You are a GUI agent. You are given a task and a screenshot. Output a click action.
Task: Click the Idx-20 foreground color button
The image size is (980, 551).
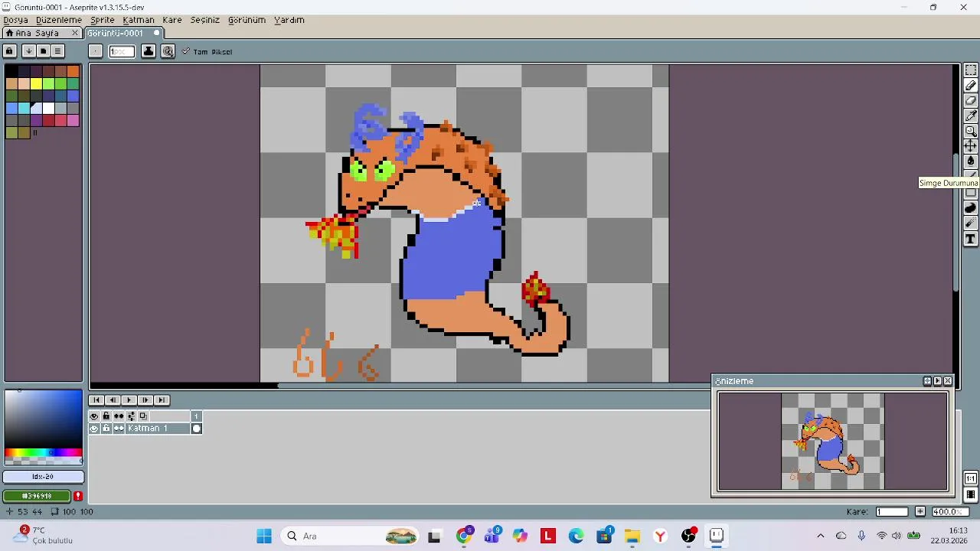43,477
